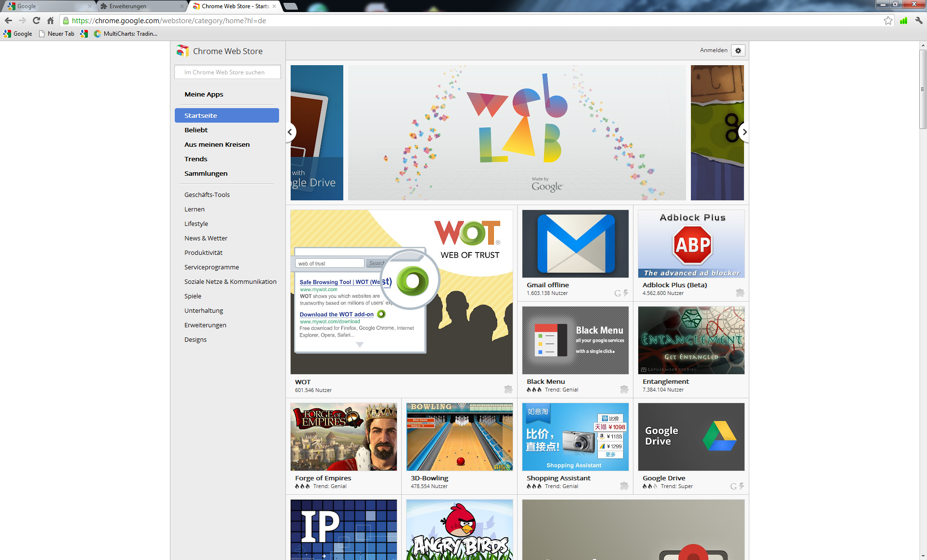Browse the Unterhaltung category
This screenshot has height=560, width=927.
click(x=204, y=310)
